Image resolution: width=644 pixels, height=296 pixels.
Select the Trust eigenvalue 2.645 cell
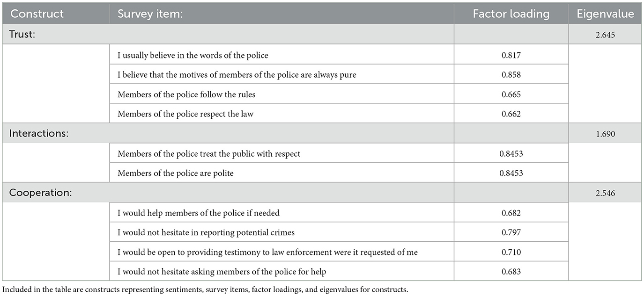click(x=606, y=35)
